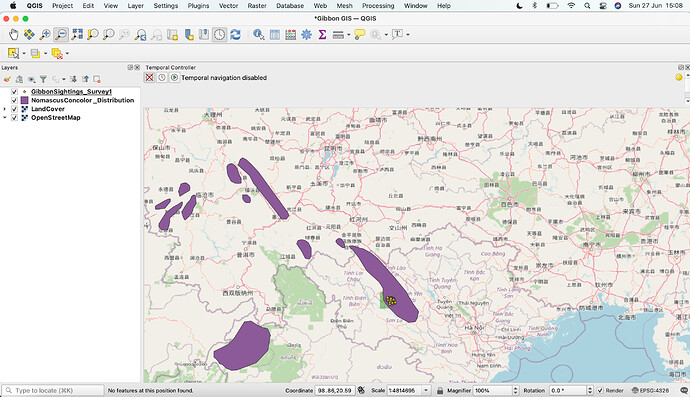Click Zoom to Layer icon

[x=108, y=34]
